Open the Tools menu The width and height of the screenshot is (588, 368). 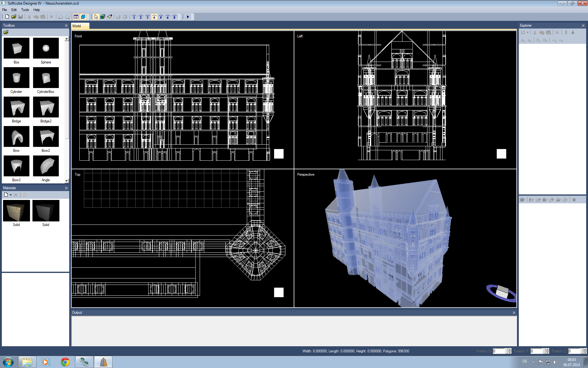pos(25,10)
